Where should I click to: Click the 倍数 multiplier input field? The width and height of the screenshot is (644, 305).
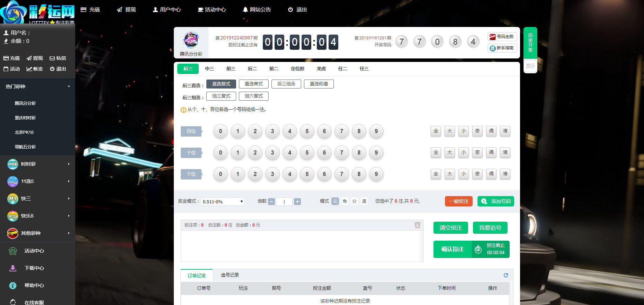284,202
